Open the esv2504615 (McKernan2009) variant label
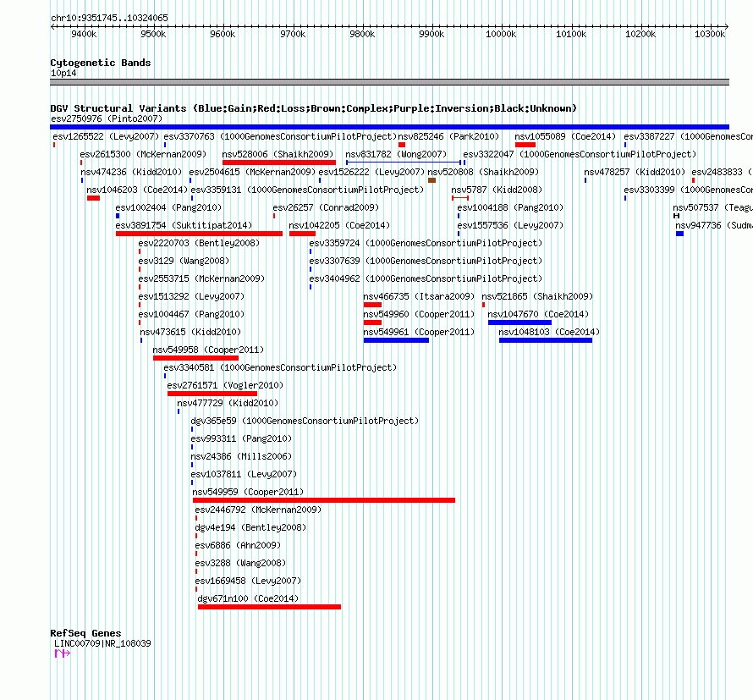753x700 pixels. click(x=252, y=172)
